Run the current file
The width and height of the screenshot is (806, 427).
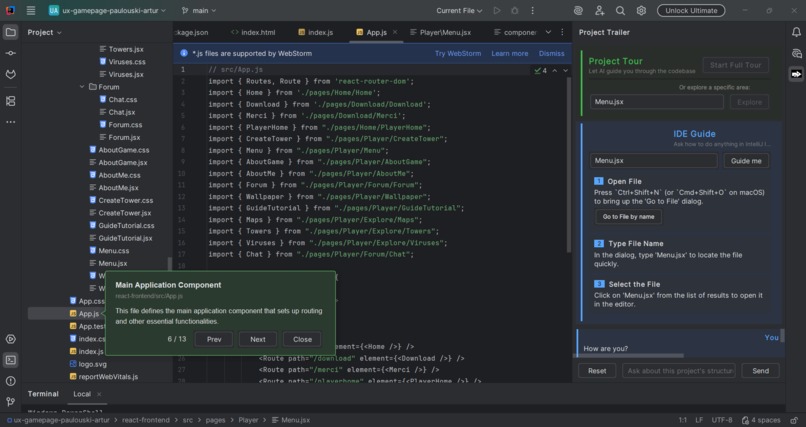pyautogui.click(x=497, y=10)
